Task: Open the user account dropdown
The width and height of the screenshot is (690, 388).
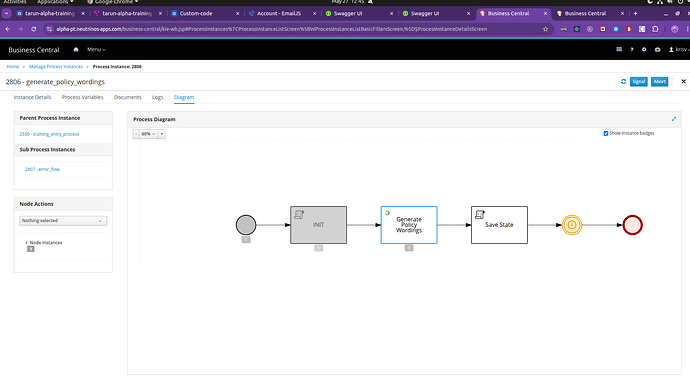Action: click(x=679, y=50)
